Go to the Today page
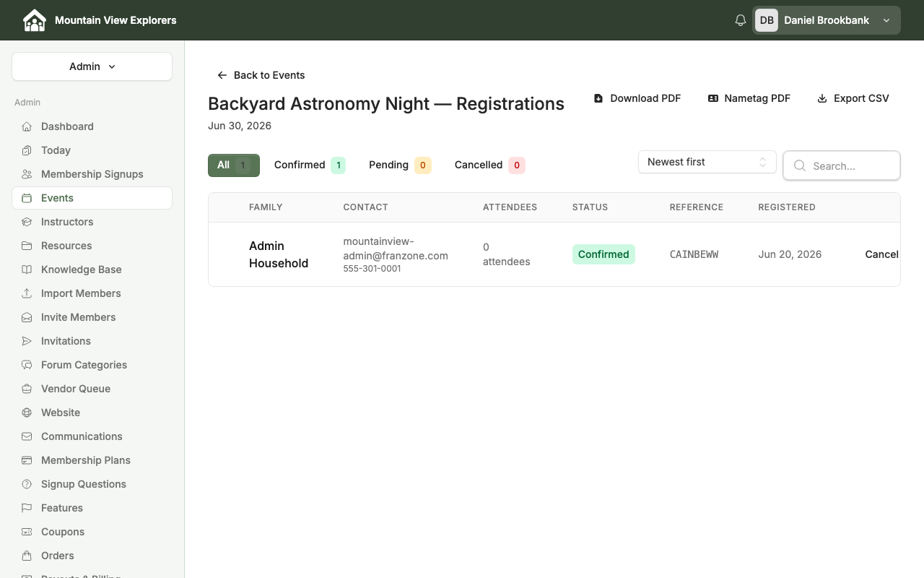924x578 pixels. click(x=92, y=150)
